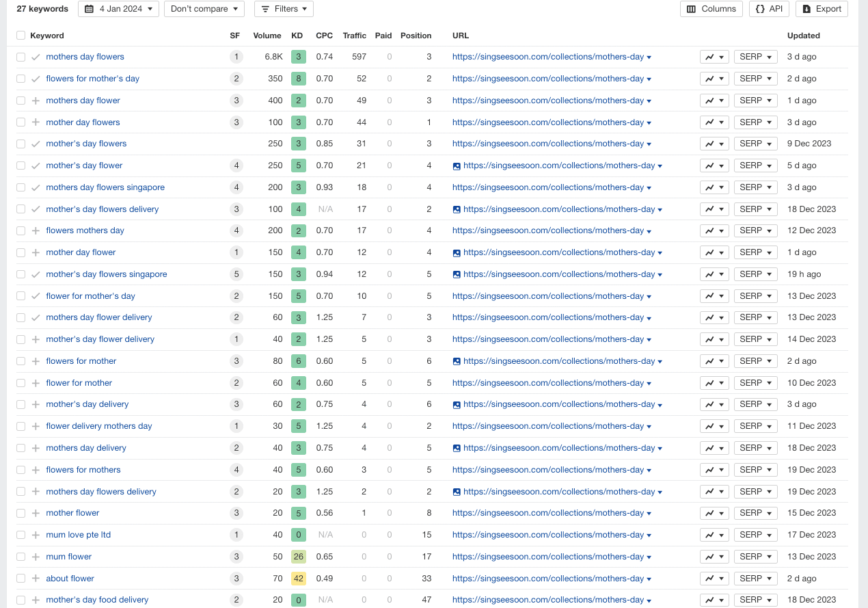This screenshot has width=868, height=608.
Task: Open the trend chart button for "mother day flowers"
Action: 714,122
